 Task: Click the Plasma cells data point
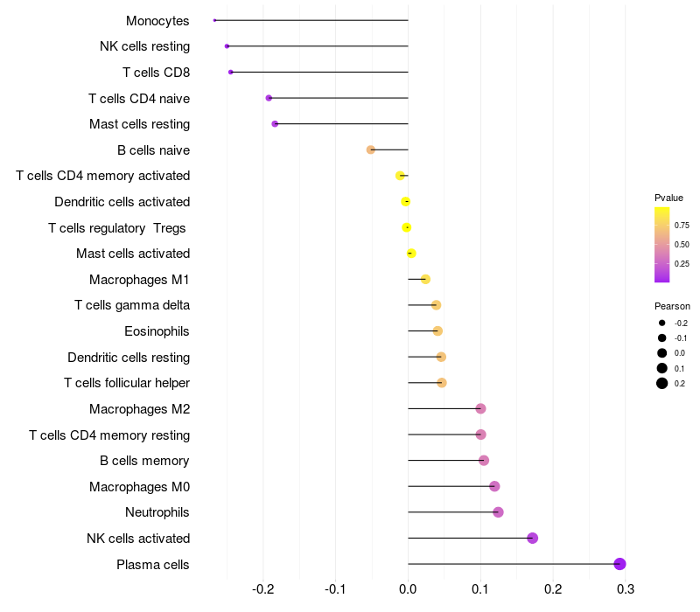pyautogui.click(x=619, y=564)
